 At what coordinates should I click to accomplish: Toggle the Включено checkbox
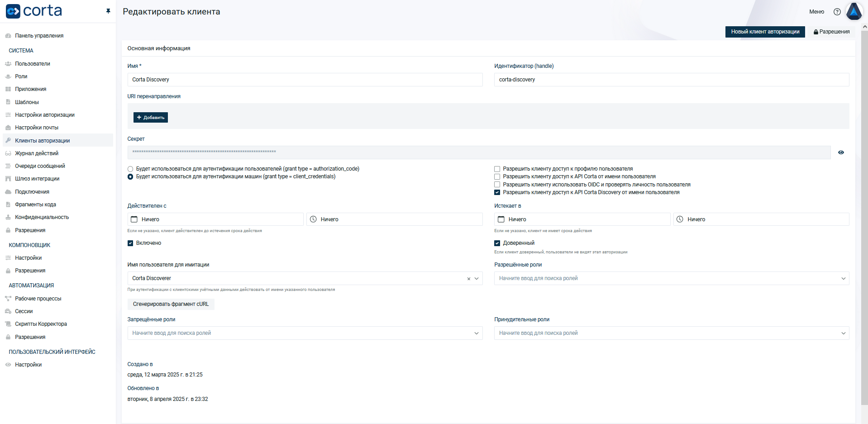click(130, 243)
